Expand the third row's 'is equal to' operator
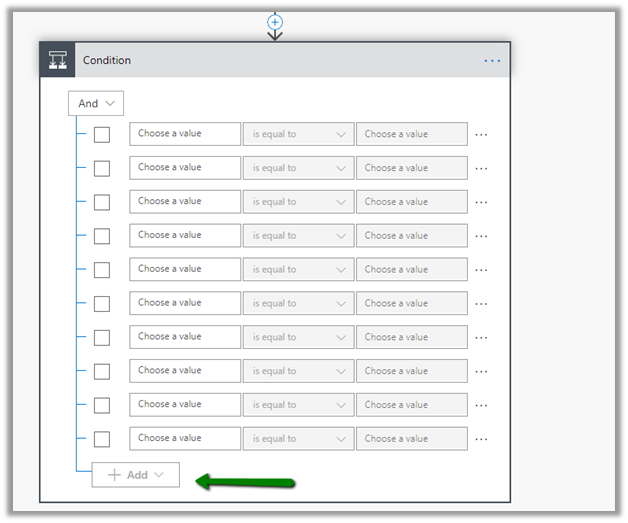This screenshot has width=628, height=523. pyautogui.click(x=298, y=202)
